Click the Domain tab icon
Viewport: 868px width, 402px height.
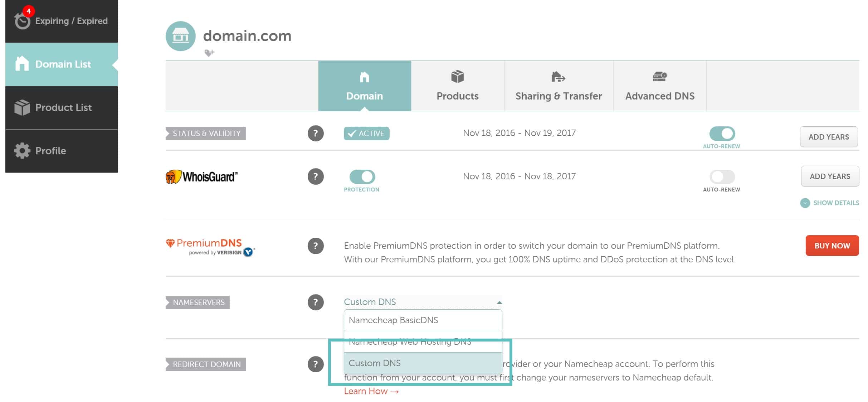(x=365, y=78)
